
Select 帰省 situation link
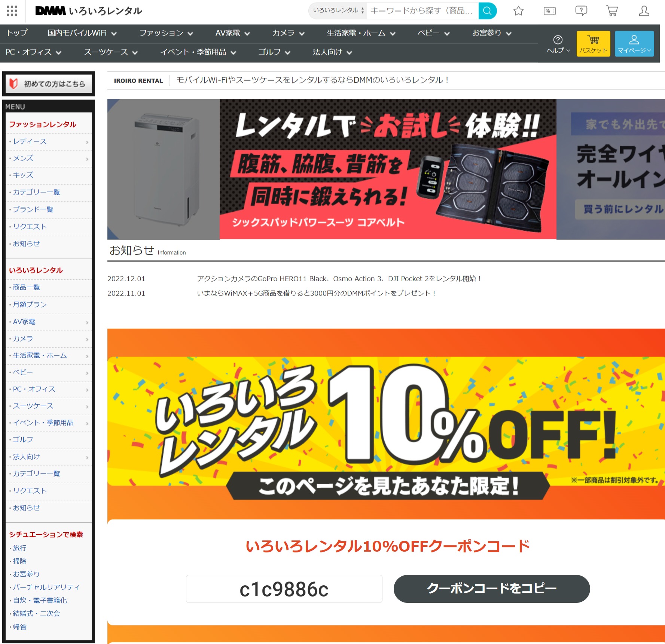point(19,627)
